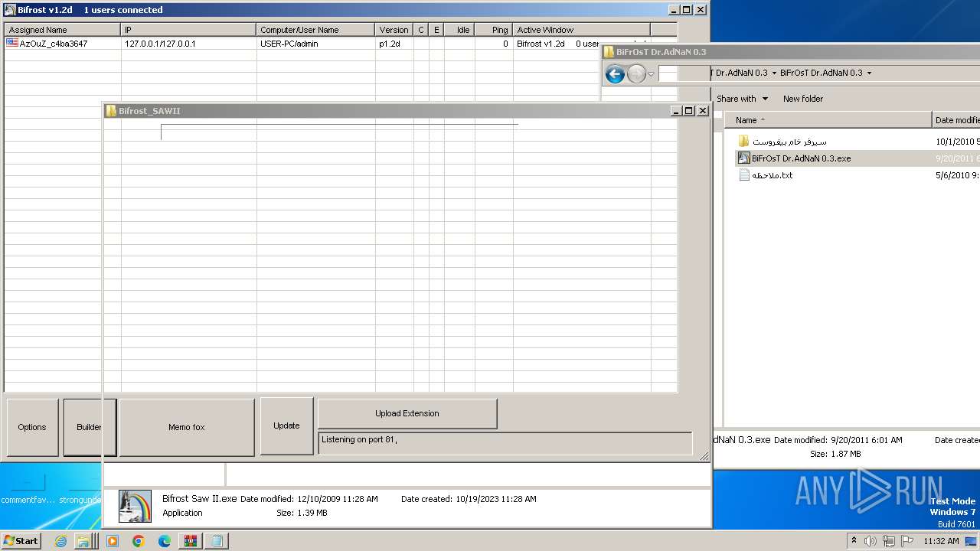This screenshot has height=551, width=980.
Task: Click the Builder button
Action: coord(90,427)
